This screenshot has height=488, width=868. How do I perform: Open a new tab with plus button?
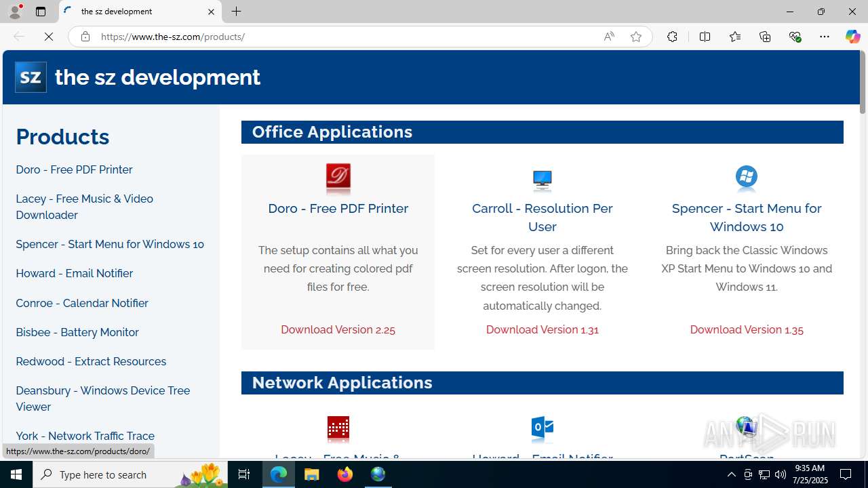(236, 12)
